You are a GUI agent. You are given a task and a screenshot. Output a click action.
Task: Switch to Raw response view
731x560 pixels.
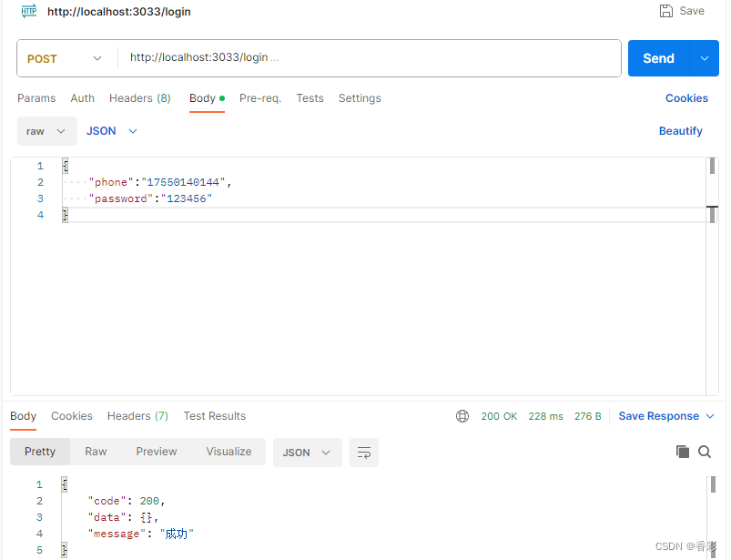point(96,452)
